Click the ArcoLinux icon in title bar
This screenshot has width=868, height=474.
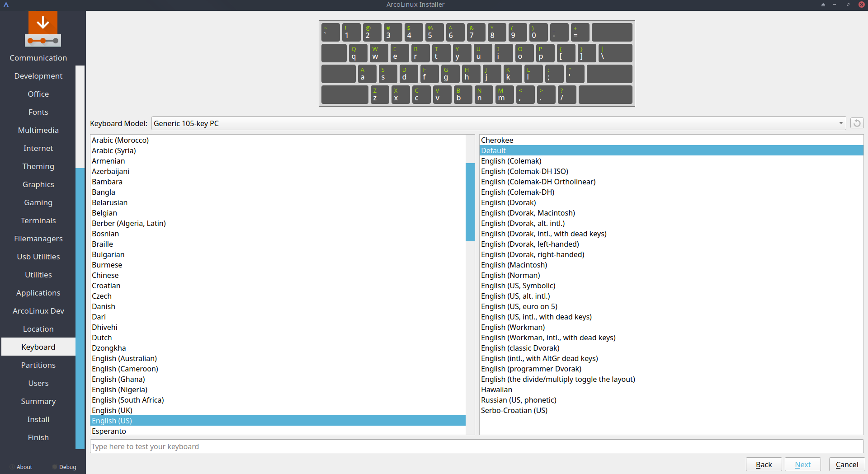pyautogui.click(x=6, y=5)
